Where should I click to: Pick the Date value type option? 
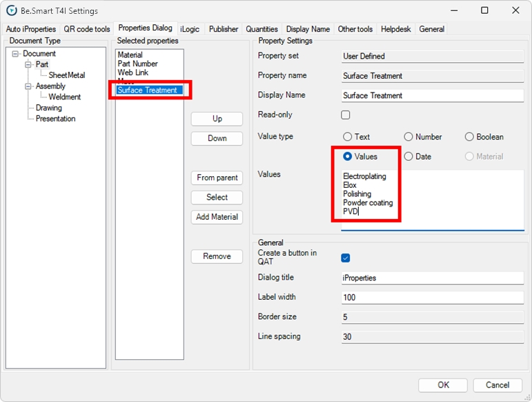408,157
